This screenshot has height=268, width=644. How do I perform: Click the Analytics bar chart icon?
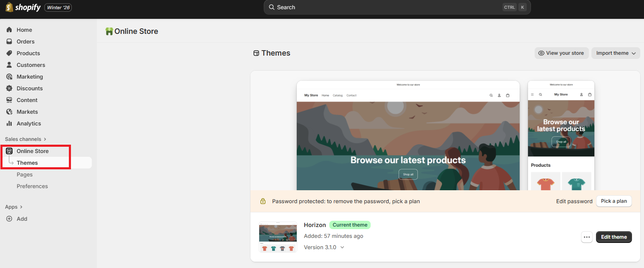click(9, 123)
